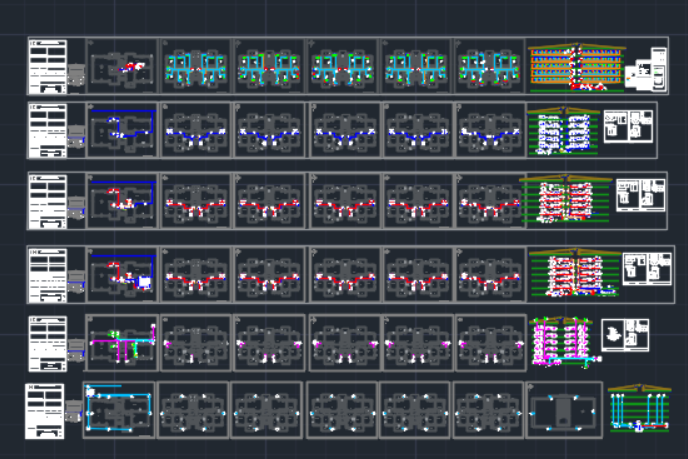Click the second-row riser diagram with white labels

pyautogui.click(x=562, y=132)
